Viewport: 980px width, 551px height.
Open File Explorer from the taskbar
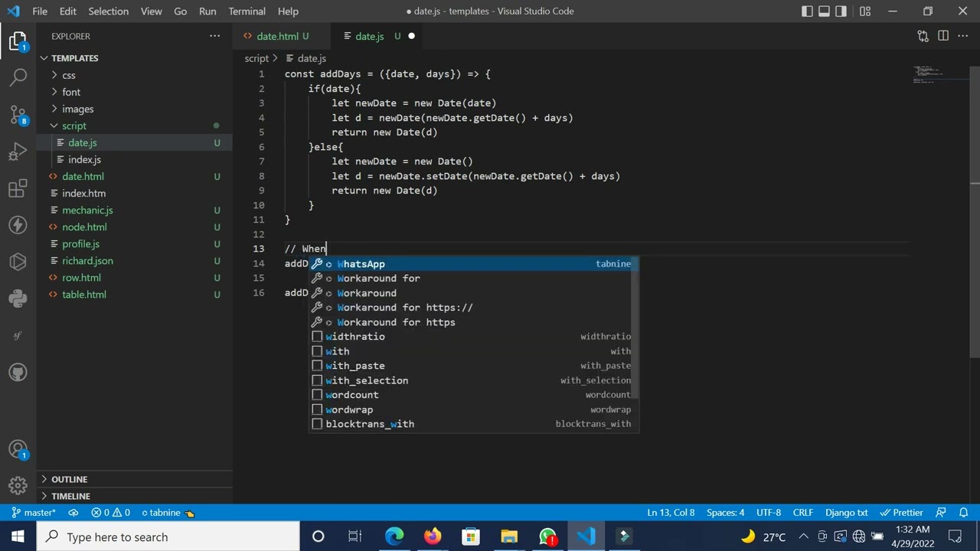pyautogui.click(x=509, y=536)
